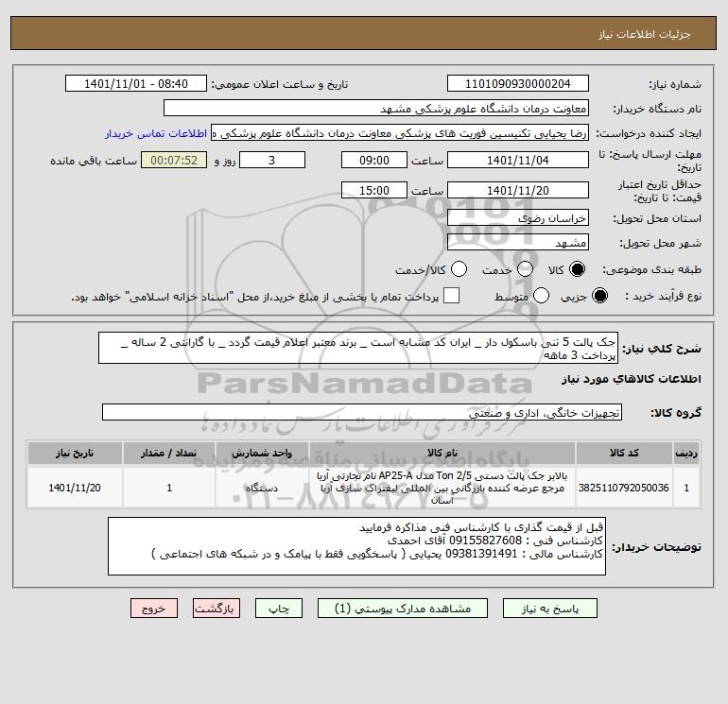Toggle the اسناد خزانه اسلامی payment checkbox
This screenshot has height=704, width=728.
451,296
